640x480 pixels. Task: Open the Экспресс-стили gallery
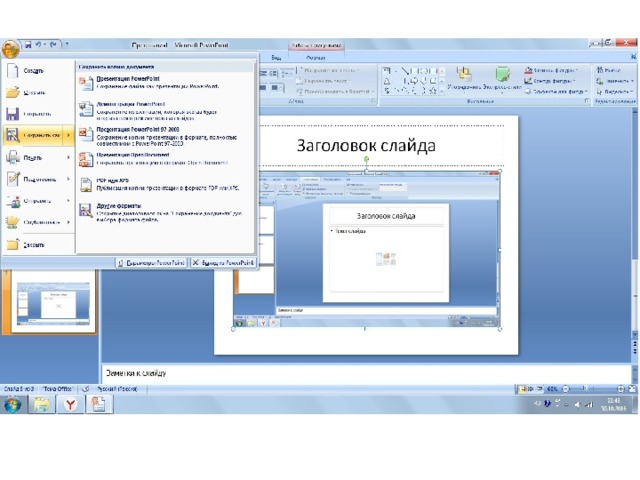(502, 79)
